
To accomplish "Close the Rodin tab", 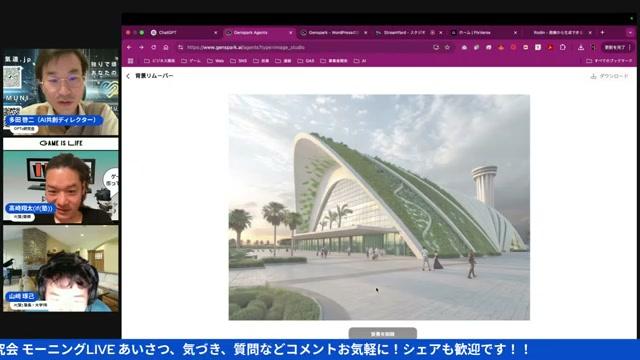I will (590, 33).
